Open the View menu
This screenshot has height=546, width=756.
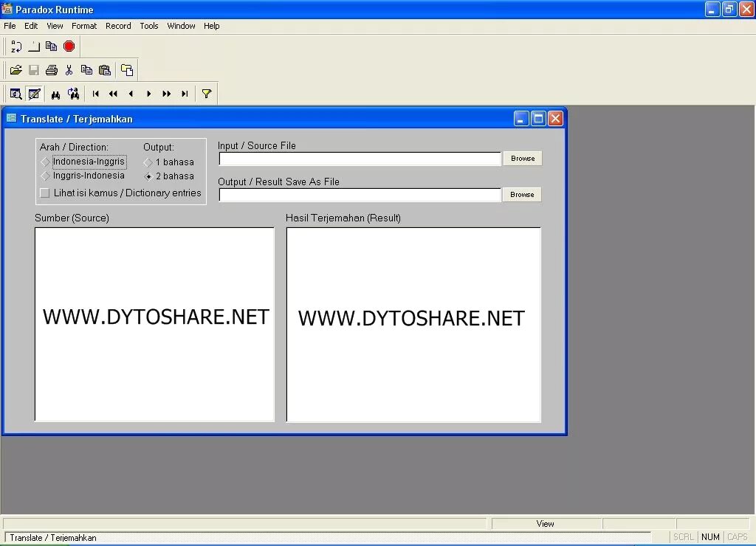pyautogui.click(x=55, y=26)
